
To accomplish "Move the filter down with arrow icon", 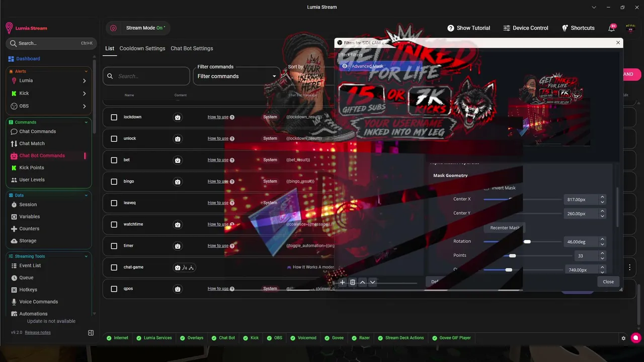I will point(372,283).
